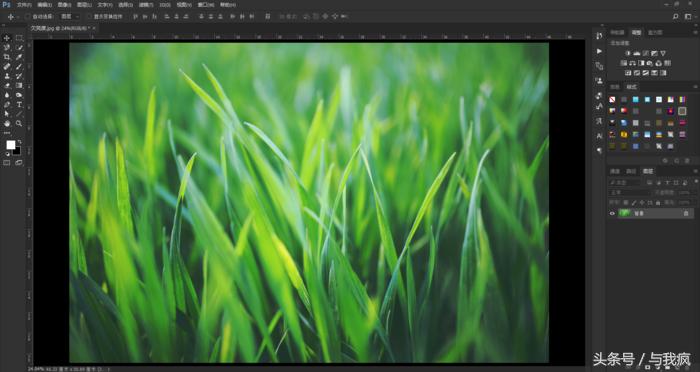The image size is (700, 372).
Task: Add a Brightness/Contrast adjustment
Action: tap(629, 53)
